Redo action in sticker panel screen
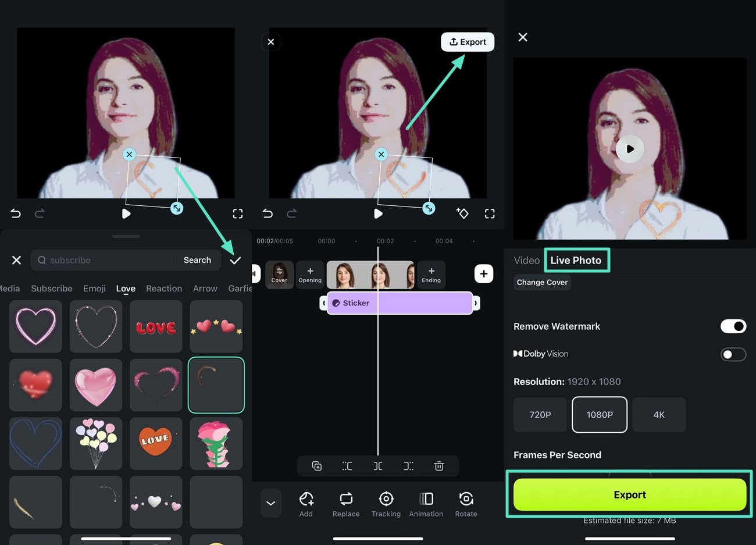 (40, 213)
